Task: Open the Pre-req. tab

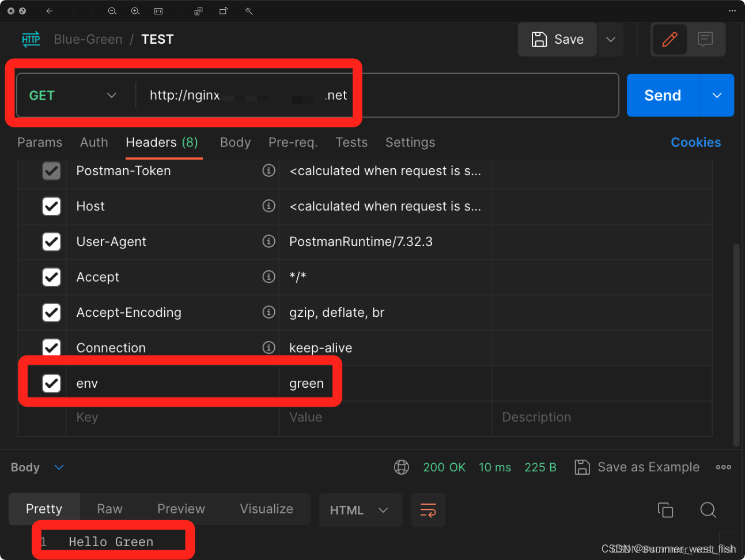Action: tap(293, 142)
